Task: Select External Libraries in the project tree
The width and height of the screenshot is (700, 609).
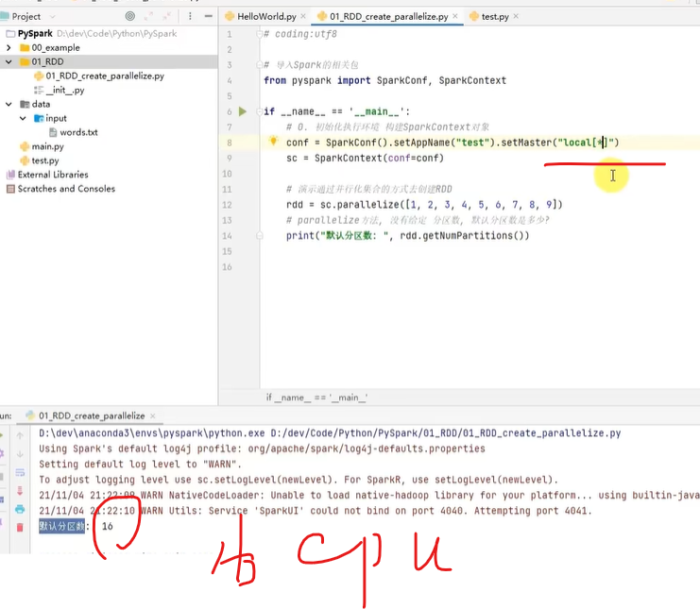Action: (53, 175)
